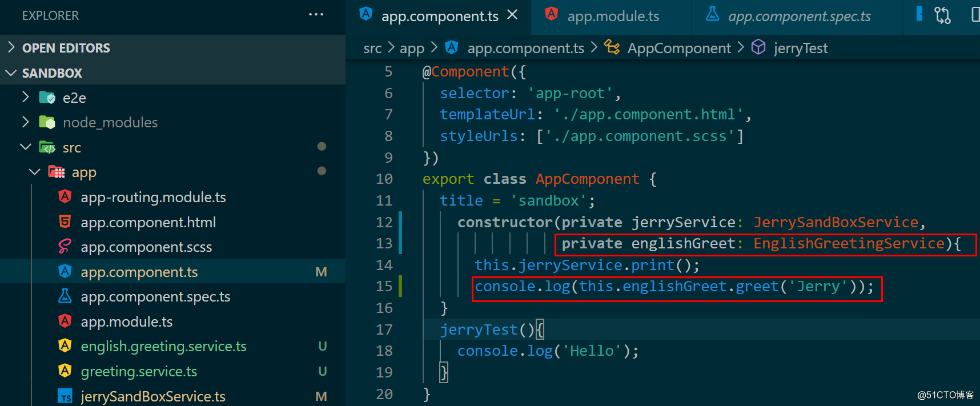Click the app breadcrumb
Viewport: 980px width, 406px height.
coord(412,48)
